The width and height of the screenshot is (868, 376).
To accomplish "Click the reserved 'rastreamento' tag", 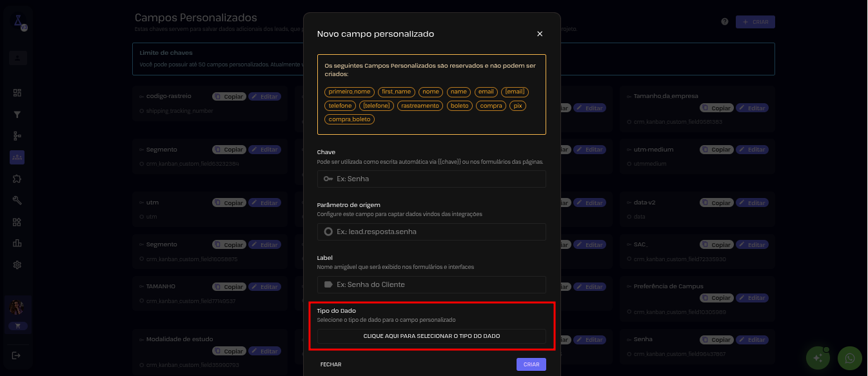I will point(420,106).
